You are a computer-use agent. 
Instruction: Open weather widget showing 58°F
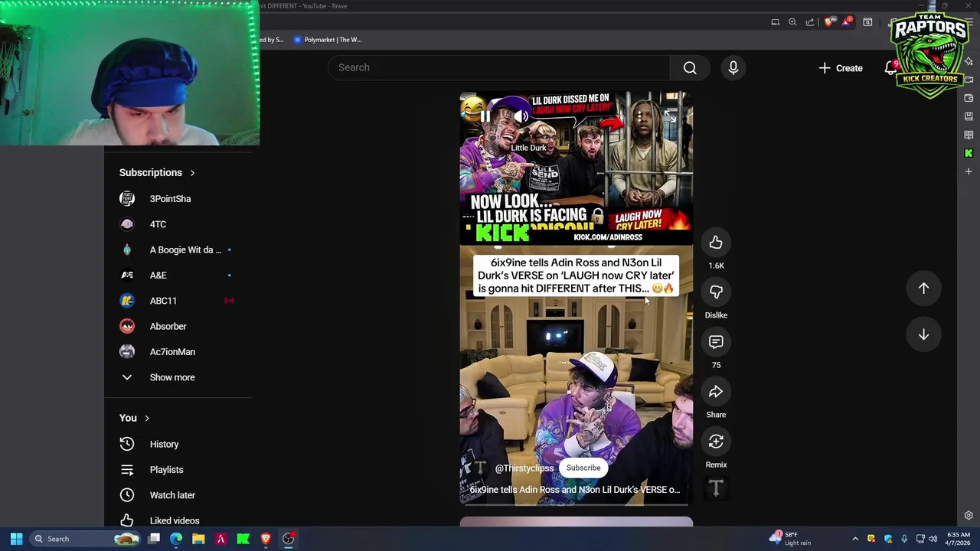(790, 539)
